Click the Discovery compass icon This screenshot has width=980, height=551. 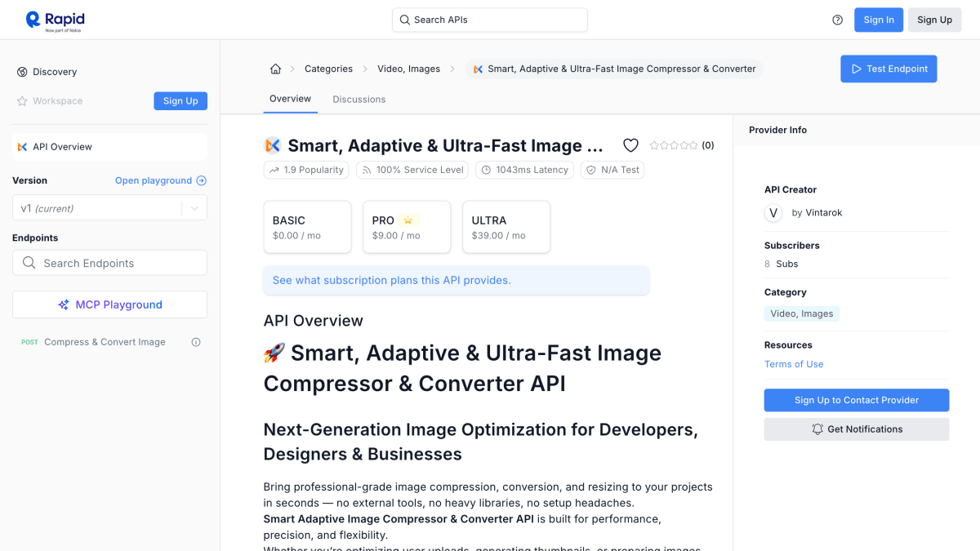22,72
